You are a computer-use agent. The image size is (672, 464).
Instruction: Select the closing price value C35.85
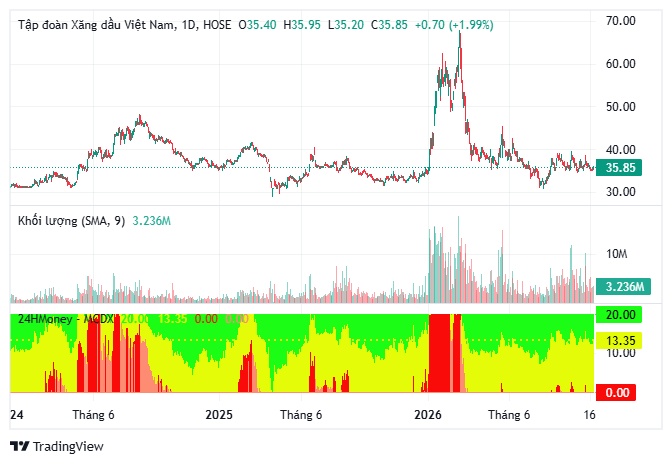click(389, 25)
